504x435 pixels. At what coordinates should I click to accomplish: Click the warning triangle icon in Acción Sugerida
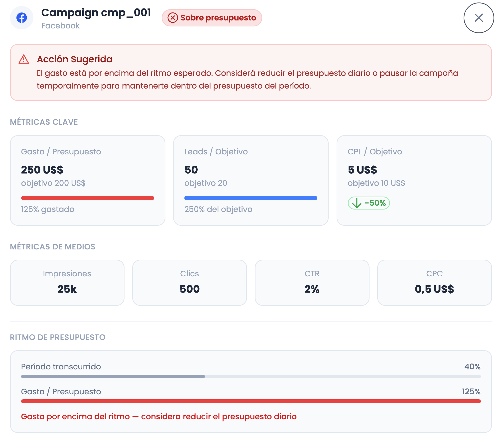coord(24,59)
